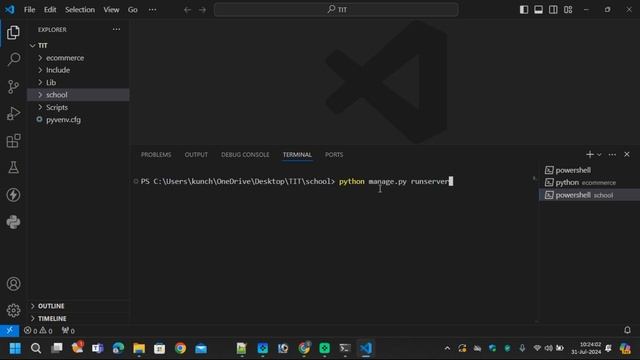640x360 pixels.
Task: Close the terminal panel
Action: pos(627,154)
